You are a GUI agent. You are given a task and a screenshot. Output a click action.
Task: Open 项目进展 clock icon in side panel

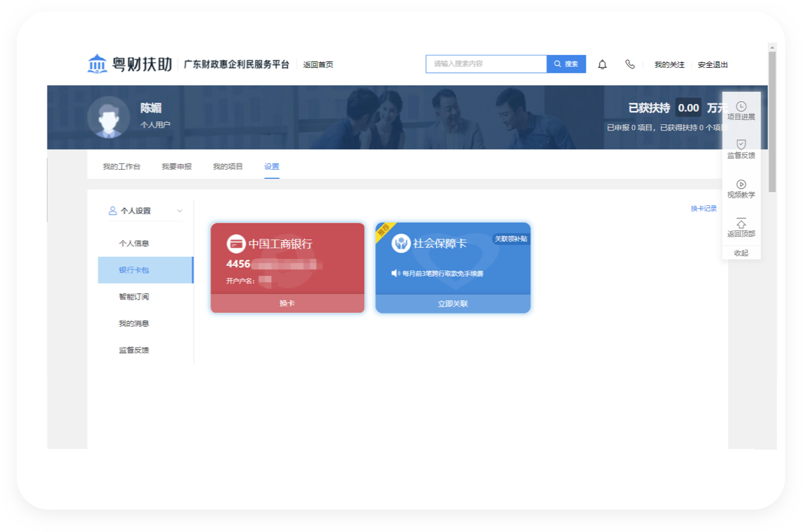[x=741, y=106]
